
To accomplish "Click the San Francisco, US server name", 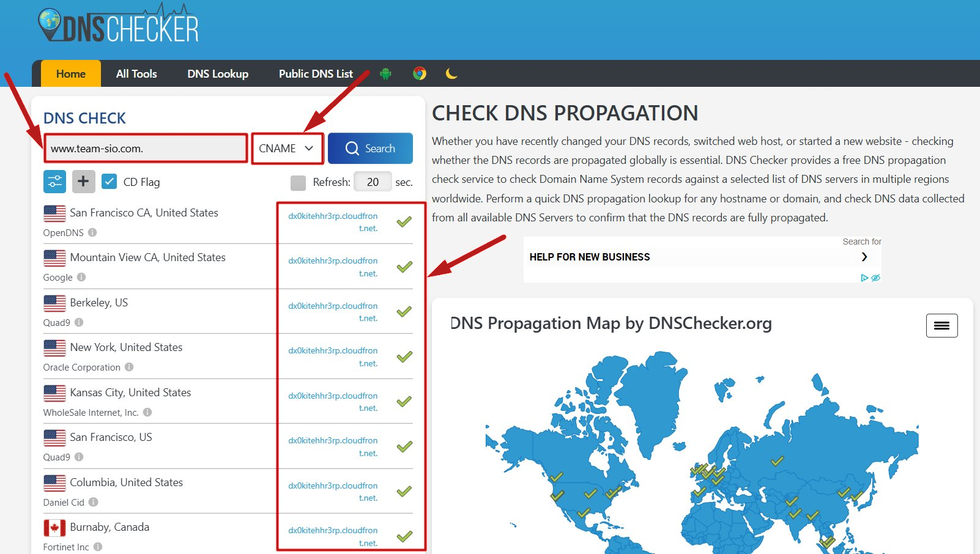I will (111, 437).
